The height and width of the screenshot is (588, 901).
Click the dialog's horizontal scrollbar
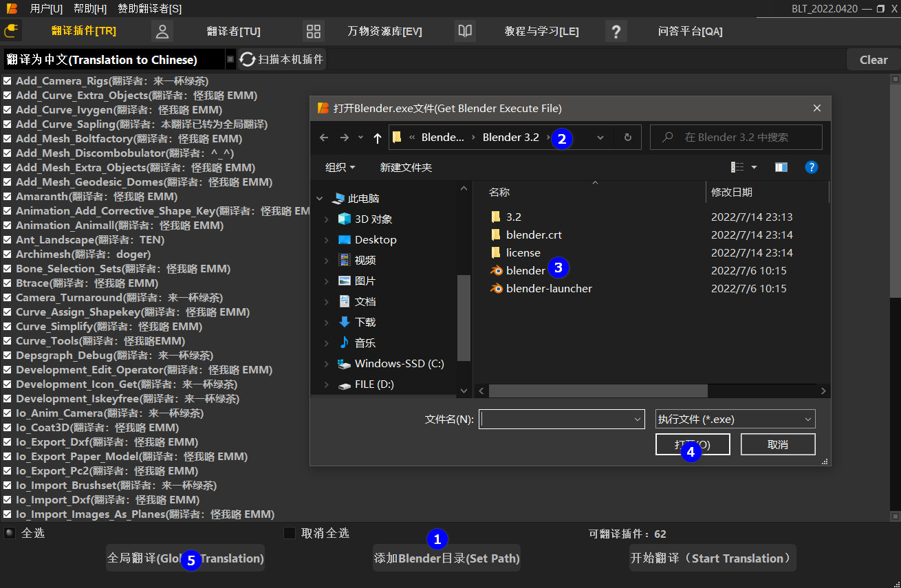pos(598,391)
